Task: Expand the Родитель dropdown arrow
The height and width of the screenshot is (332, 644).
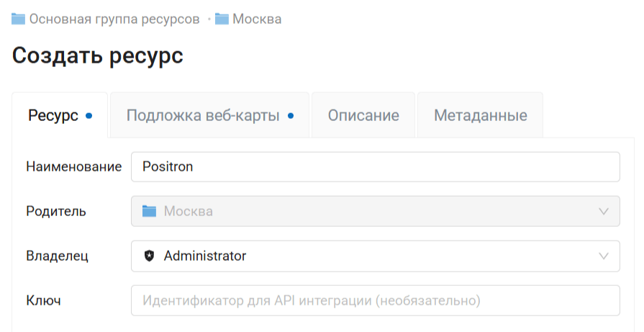Action: tap(604, 211)
